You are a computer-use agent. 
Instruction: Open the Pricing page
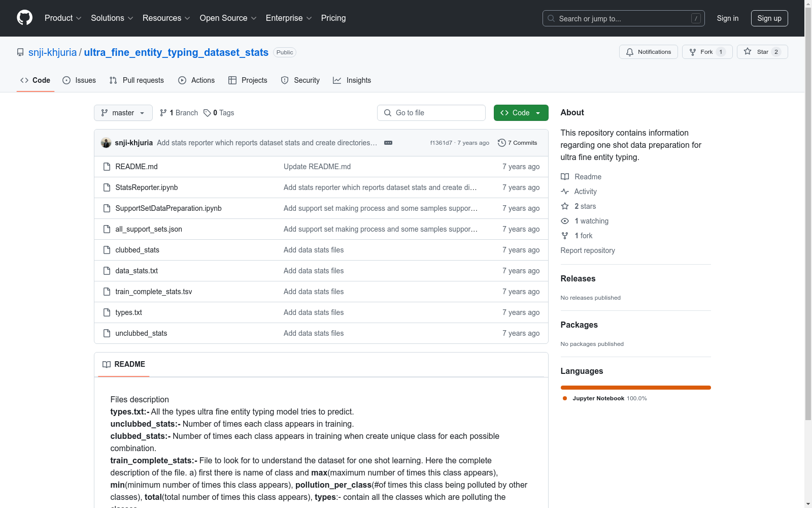(333, 18)
